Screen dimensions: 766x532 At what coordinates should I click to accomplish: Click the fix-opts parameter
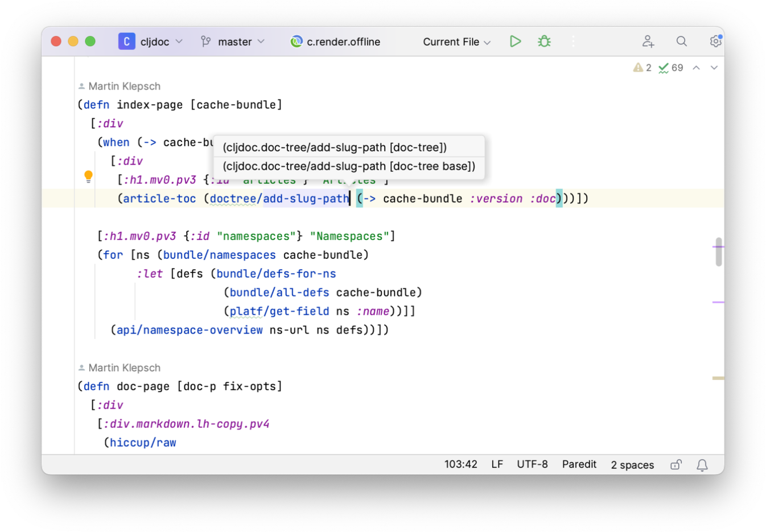point(249,386)
